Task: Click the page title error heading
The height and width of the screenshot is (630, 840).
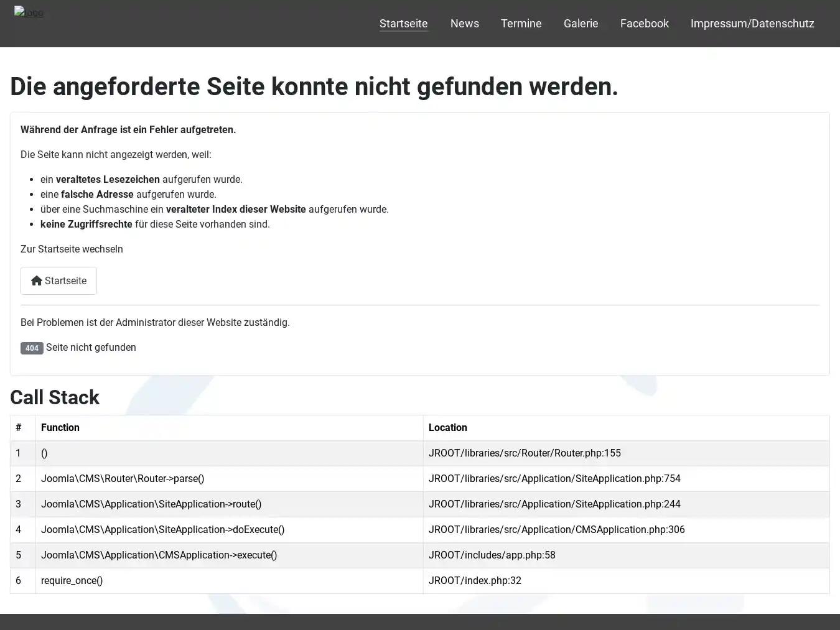Action: (314, 86)
